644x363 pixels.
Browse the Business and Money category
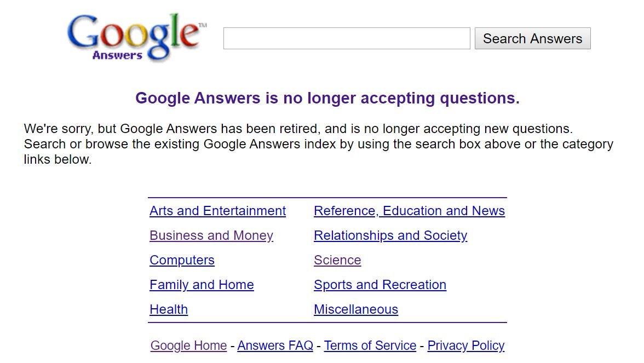(x=211, y=235)
